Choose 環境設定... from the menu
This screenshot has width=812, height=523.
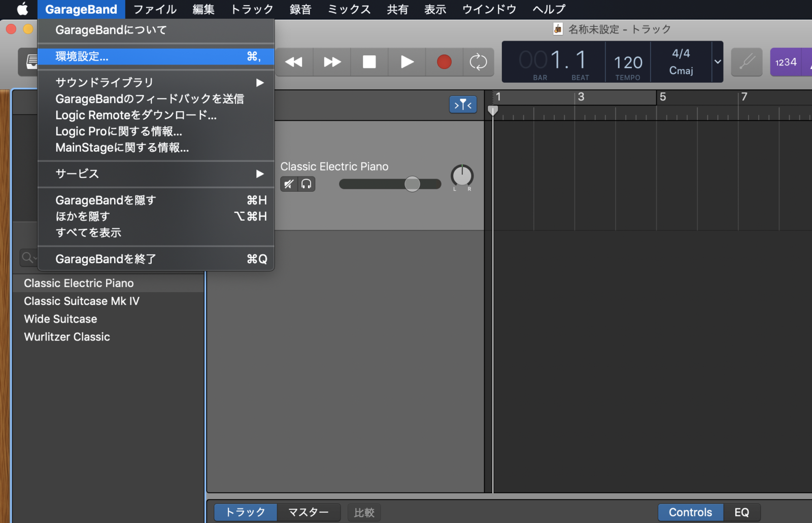(156, 56)
